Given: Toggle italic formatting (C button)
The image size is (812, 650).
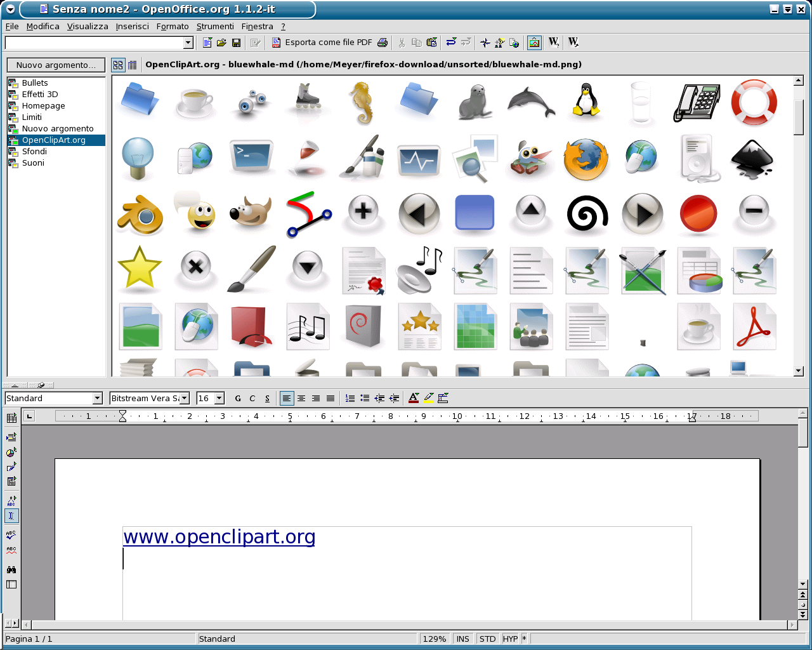Looking at the screenshot, I should (252, 398).
